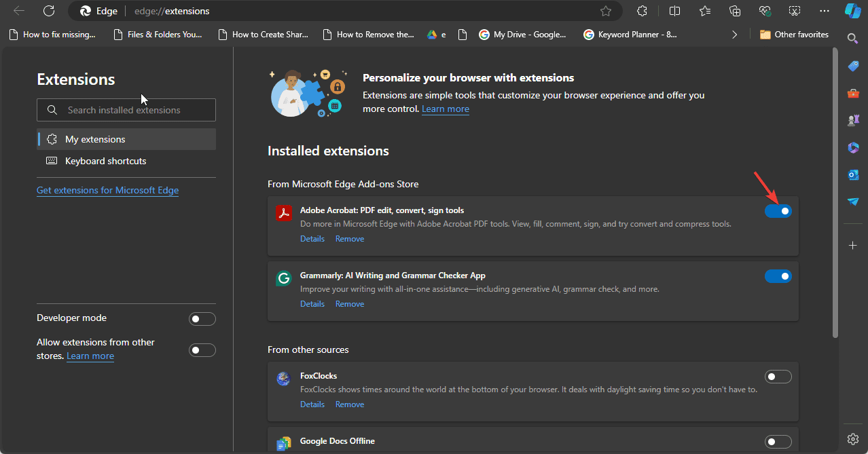Click 'Personalize your browser with extensions' heading
The width and height of the screenshot is (868, 454).
click(469, 78)
